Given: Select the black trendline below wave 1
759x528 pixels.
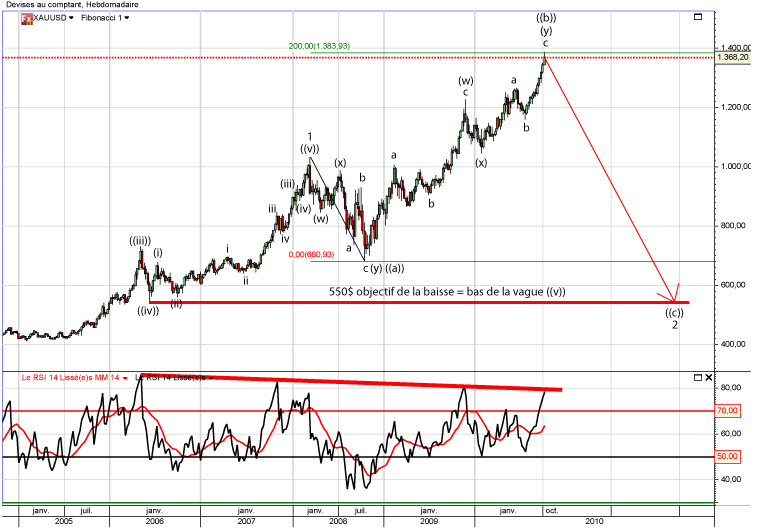Looking at the screenshot, I should [337, 208].
